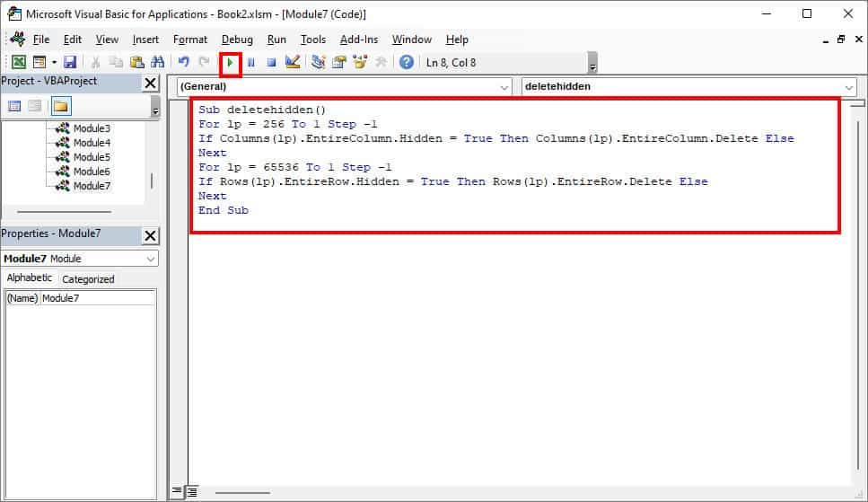Open VBA Help question mark icon
This screenshot has height=502, width=868.
(407, 63)
